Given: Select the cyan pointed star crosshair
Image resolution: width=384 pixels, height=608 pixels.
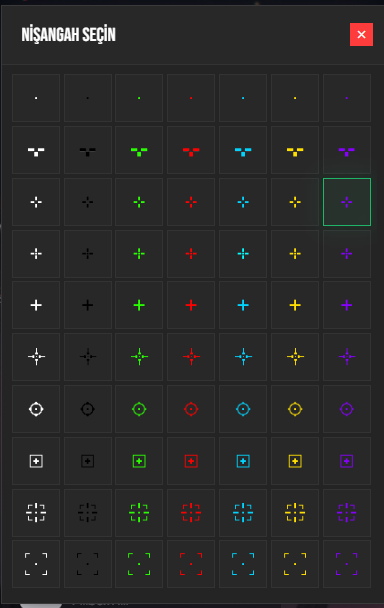Looking at the screenshot, I should (243, 357).
